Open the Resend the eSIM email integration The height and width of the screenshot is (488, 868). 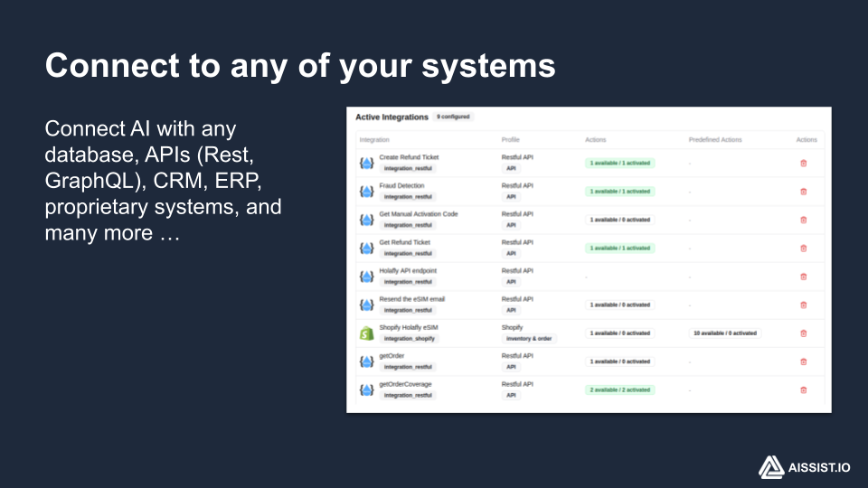pyautogui.click(x=411, y=299)
